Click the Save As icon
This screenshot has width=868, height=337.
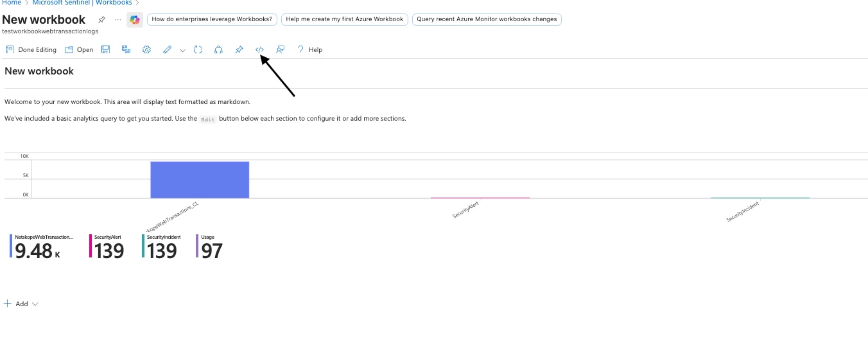[126, 49]
